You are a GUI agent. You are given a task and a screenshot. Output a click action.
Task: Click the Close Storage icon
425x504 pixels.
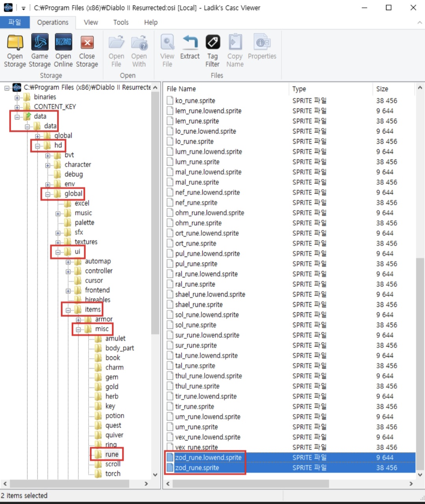coord(87,43)
